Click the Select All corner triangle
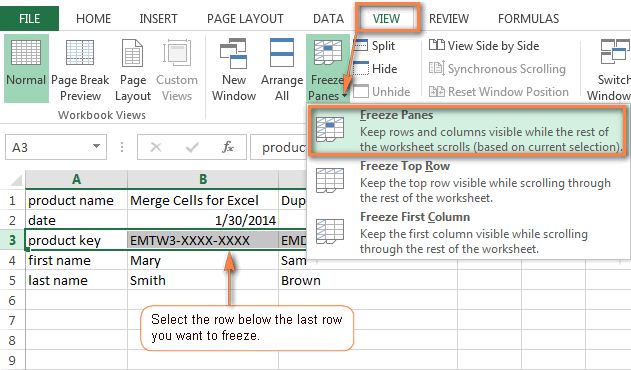The width and height of the screenshot is (631, 370). pyautogui.click(x=15, y=180)
